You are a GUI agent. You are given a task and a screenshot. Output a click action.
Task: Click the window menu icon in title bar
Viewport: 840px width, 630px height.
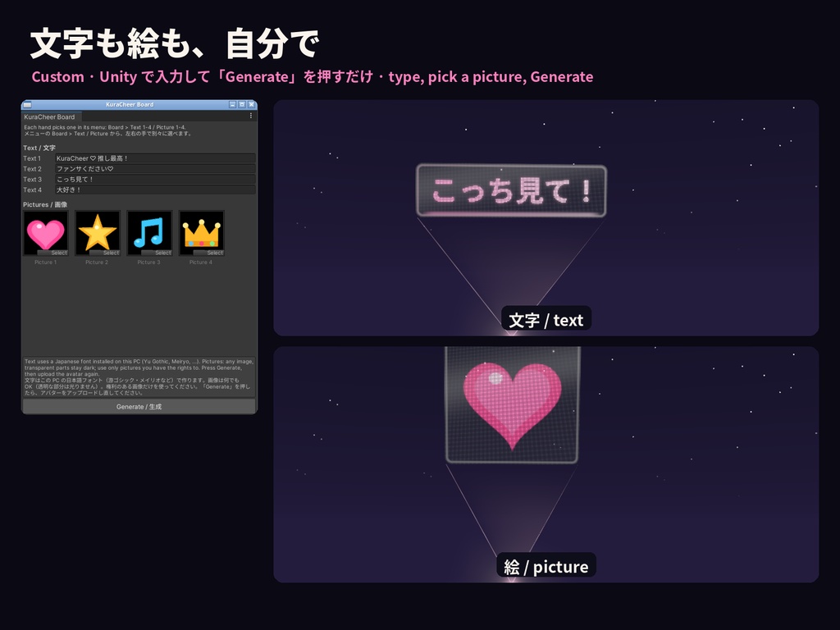point(27,105)
